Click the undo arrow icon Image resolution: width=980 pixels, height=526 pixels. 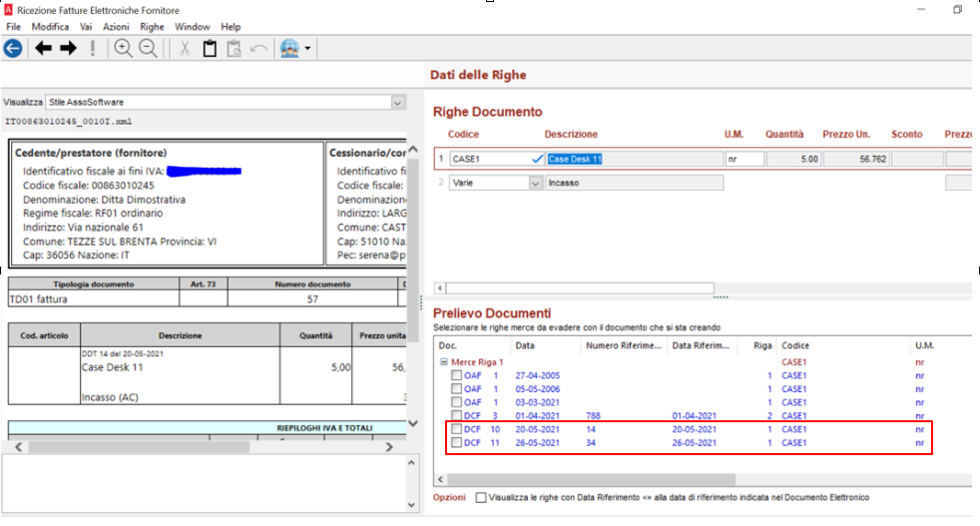click(x=258, y=48)
